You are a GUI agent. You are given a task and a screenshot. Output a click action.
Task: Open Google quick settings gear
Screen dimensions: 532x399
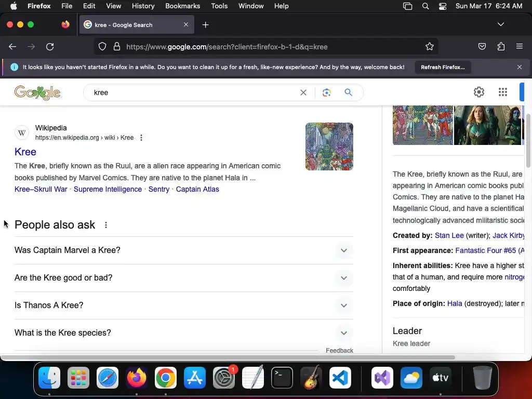(x=478, y=92)
